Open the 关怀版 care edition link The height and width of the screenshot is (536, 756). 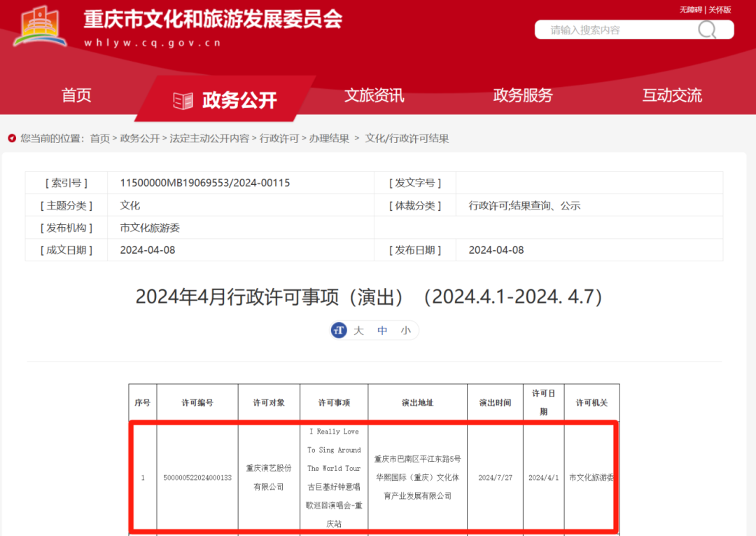coord(719,9)
